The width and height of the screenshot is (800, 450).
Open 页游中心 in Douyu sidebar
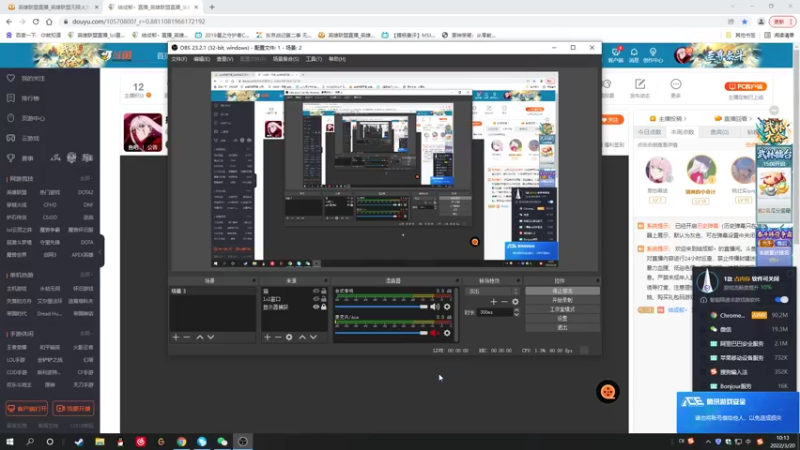[x=33, y=118]
